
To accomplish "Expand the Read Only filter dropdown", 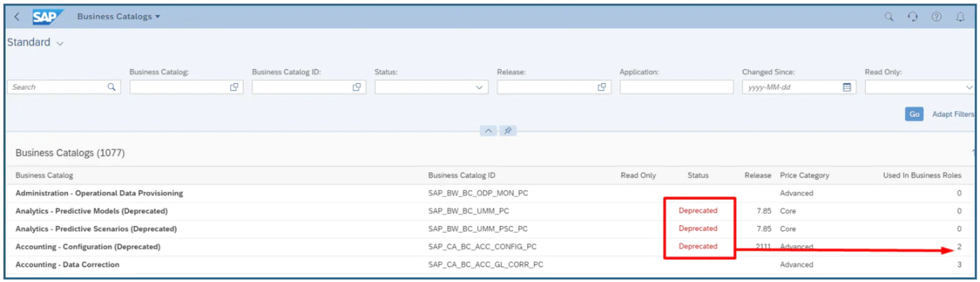I will (969, 87).
